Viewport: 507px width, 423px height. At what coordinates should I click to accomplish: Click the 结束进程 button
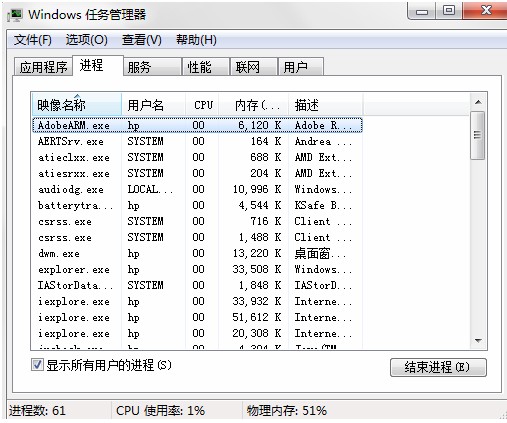pos(438,367)
